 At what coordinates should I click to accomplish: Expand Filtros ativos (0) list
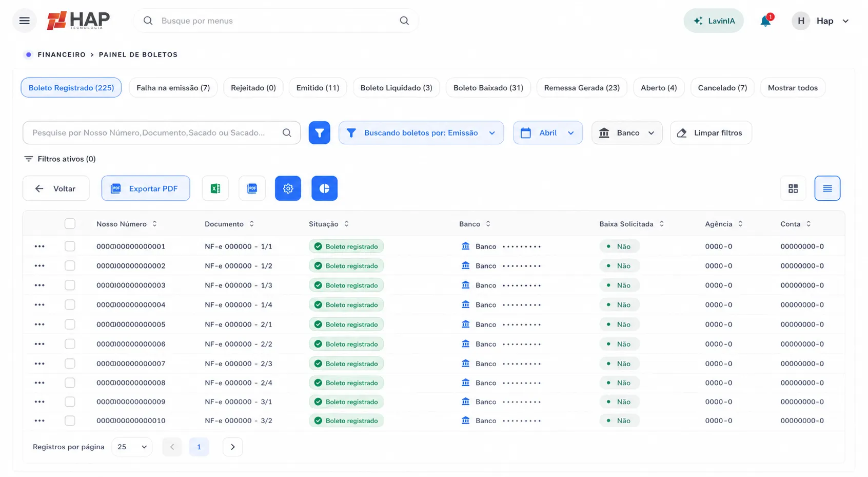pyautogui.click(x=60, y=159)
